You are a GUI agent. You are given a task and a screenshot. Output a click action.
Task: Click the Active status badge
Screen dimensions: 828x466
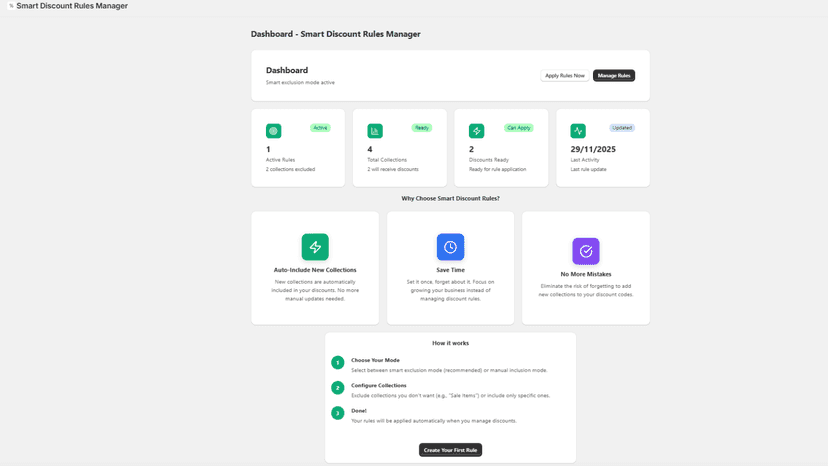[x=320, y=128]
